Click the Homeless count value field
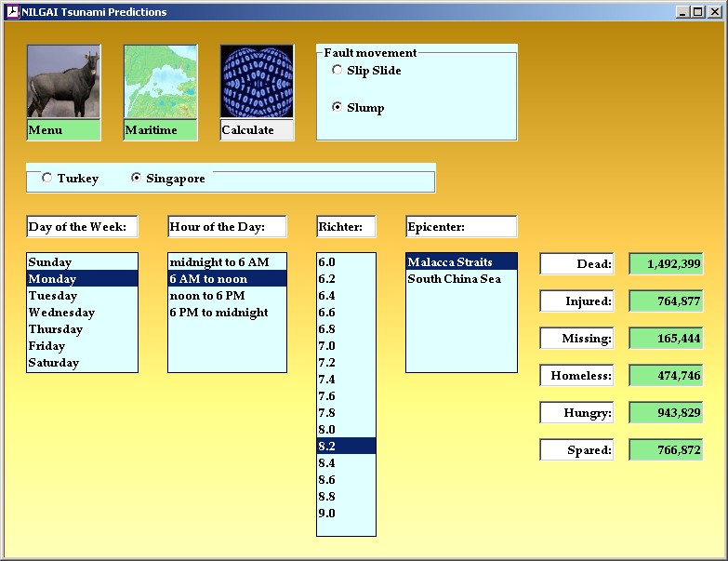This screenshot has height=561, width=728. [666, 376]
